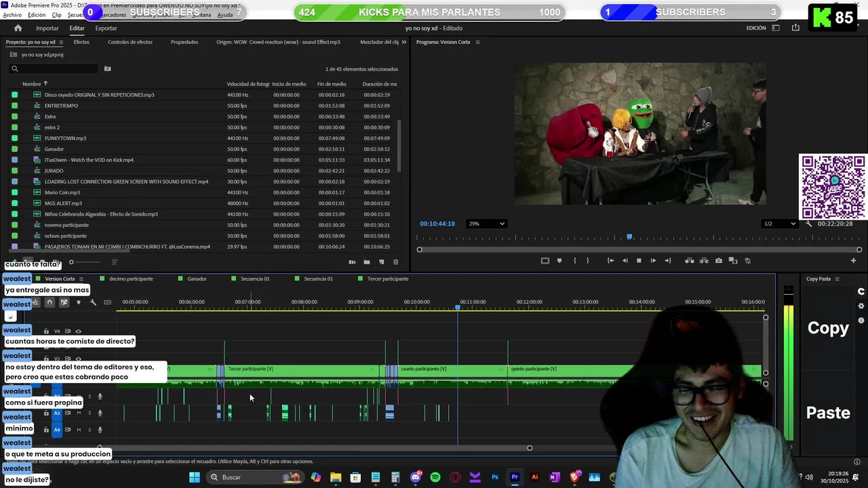Toggle the A3 track lock
The image size is (868, 488).
(46, 413)
